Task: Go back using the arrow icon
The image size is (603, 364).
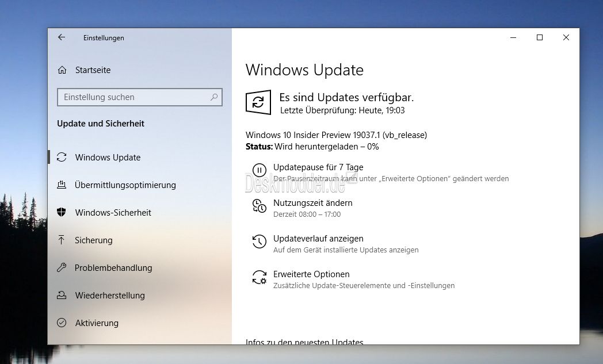Action: [x=62, y=37]
